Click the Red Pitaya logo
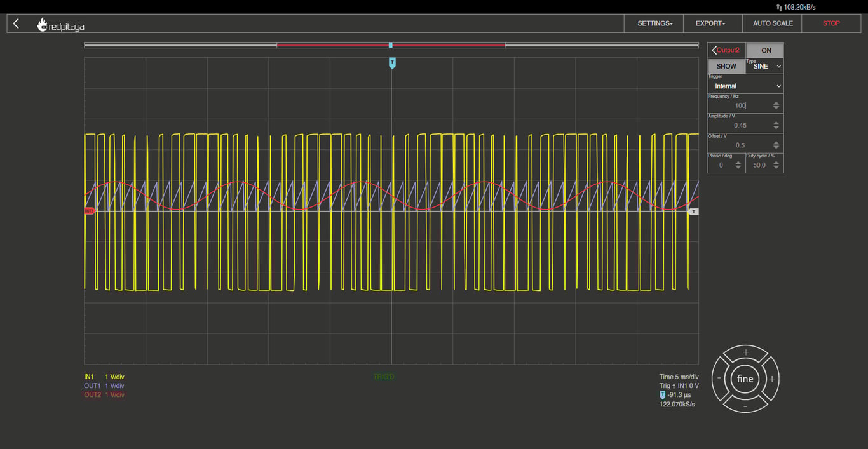 pyautogui.click(x=61, y=25)
